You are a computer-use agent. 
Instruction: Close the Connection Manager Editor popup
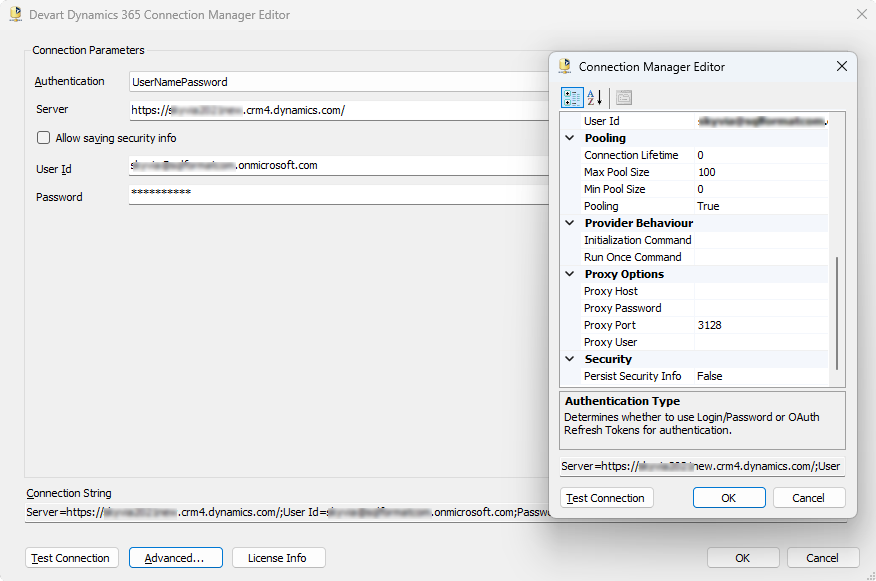tap(841, 67)
